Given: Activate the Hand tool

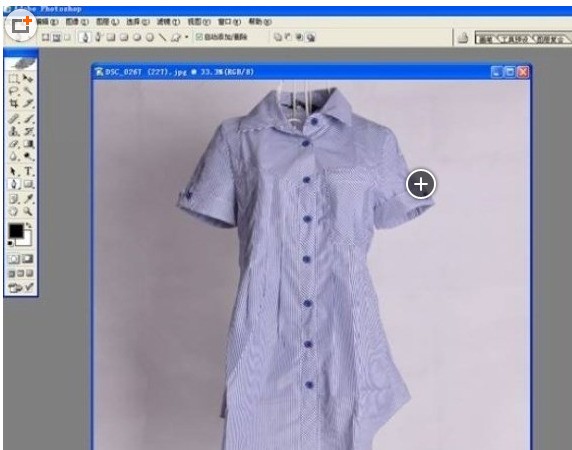Looking at the screenshot, I should pos(14,212).
